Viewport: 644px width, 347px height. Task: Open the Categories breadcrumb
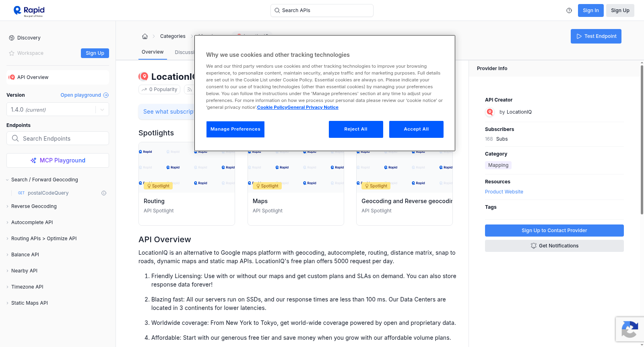coord(173,36)
